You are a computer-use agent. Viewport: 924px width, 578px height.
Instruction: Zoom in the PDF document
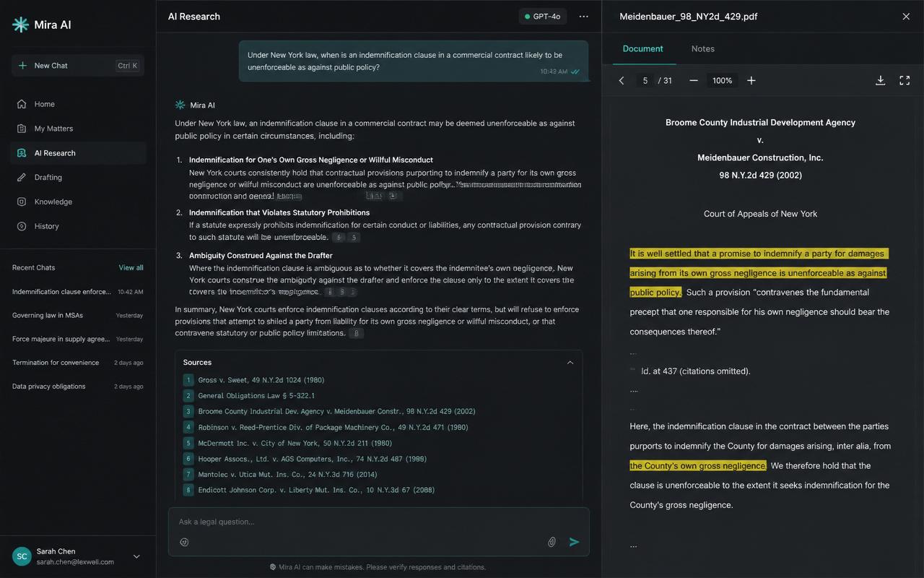pos(751,81)
